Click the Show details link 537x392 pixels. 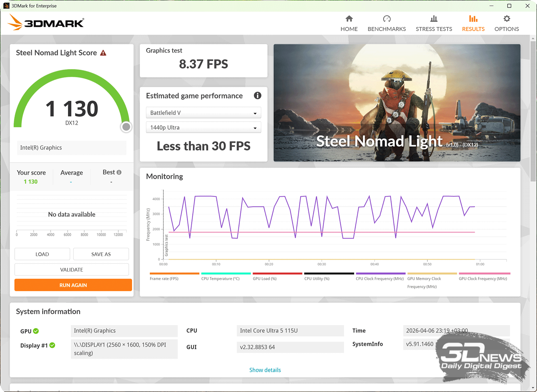265,370
